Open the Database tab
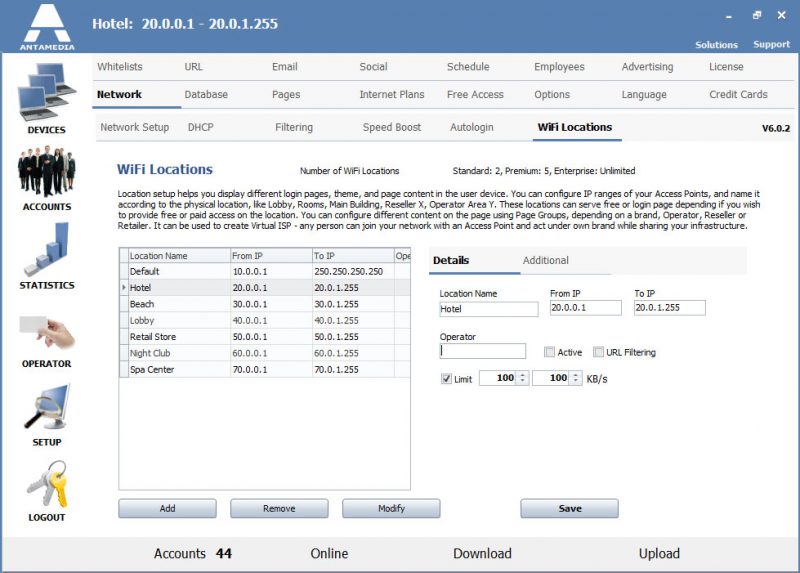800x573 pixels. point(206,94)
